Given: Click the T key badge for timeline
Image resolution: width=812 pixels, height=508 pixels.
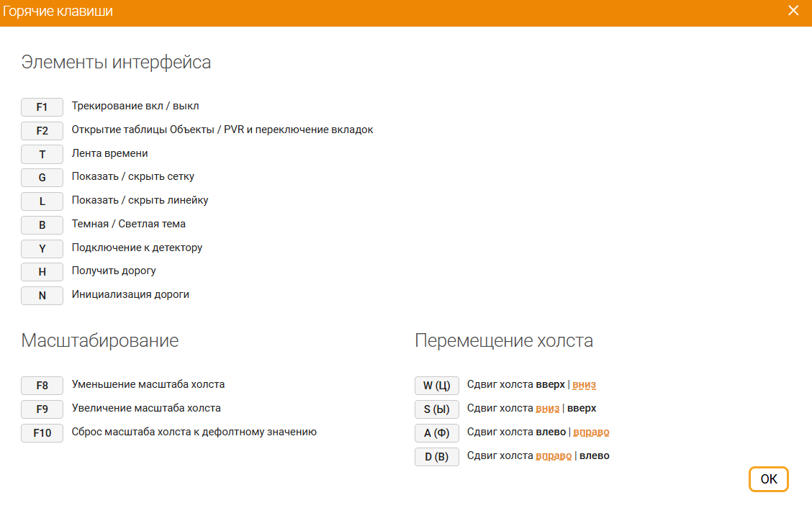Looking at the screenshot, I should point(42,154).
